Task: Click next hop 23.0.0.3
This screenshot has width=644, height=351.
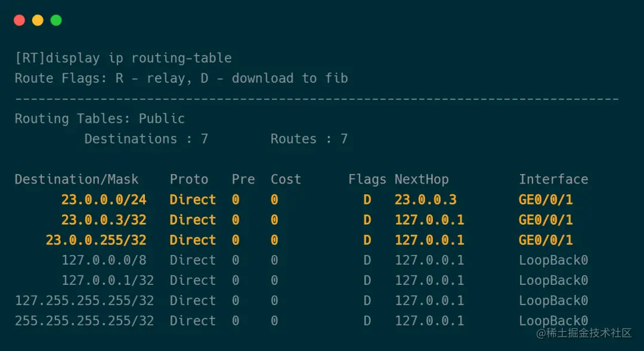Action: point(426,200)
